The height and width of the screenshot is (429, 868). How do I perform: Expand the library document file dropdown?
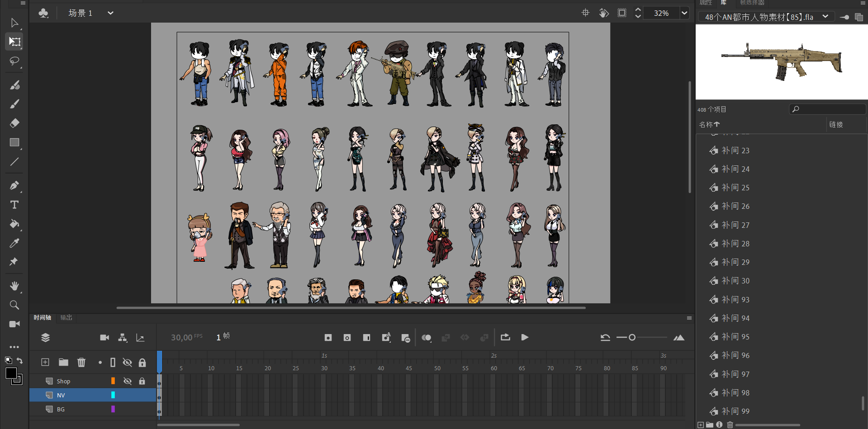pyautogui.click(x=825, y=17)
